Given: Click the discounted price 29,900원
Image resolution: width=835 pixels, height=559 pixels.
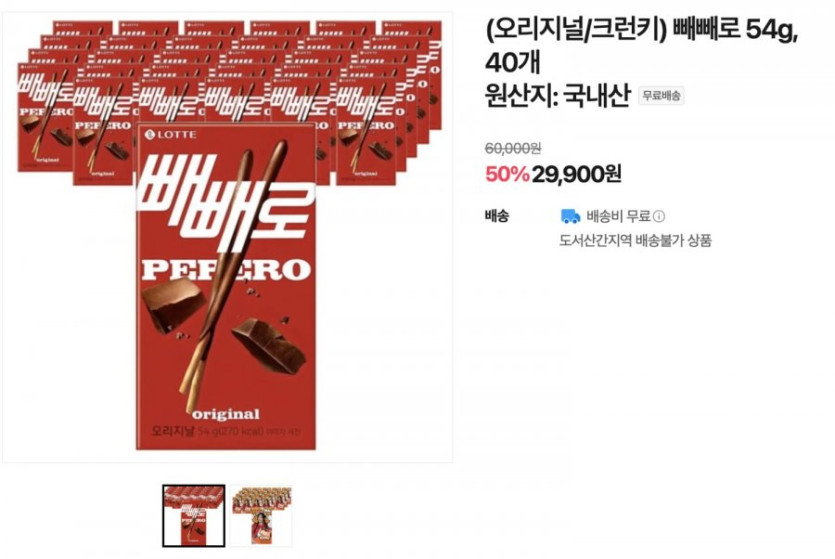Looking at the screenshot, I should click(577, 174).
